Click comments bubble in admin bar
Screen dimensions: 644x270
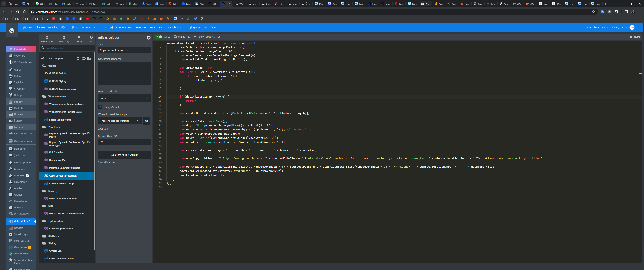(x=74, y=28)
